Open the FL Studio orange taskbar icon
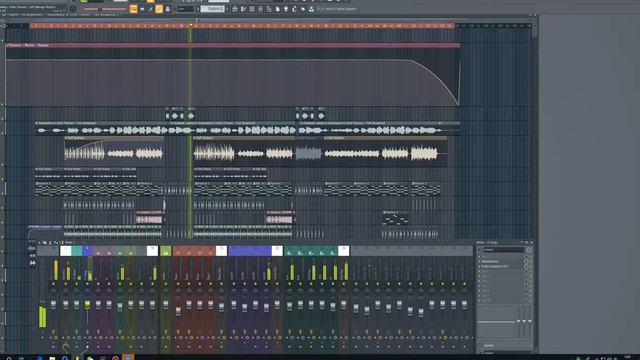640x360 pixels. point(128,357)
